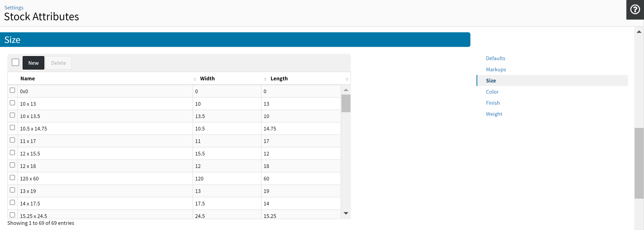
Task: Open the Weight section link
Action: pyautogui.click(x=494, y=114)
